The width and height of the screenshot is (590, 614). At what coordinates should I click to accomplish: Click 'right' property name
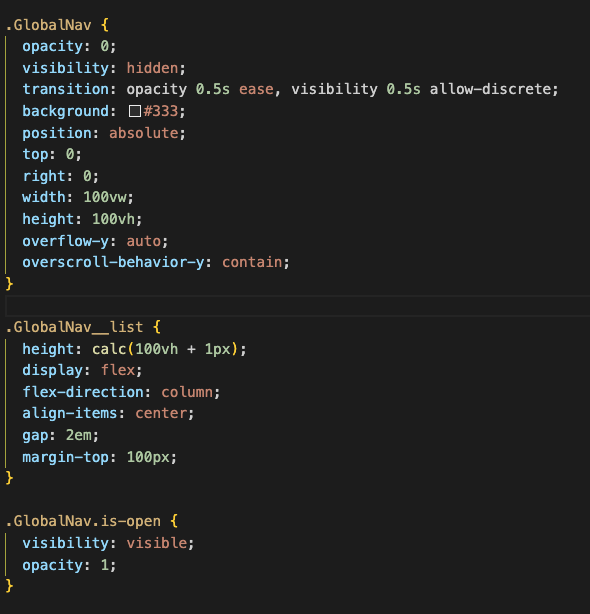(x=44, y=176)
